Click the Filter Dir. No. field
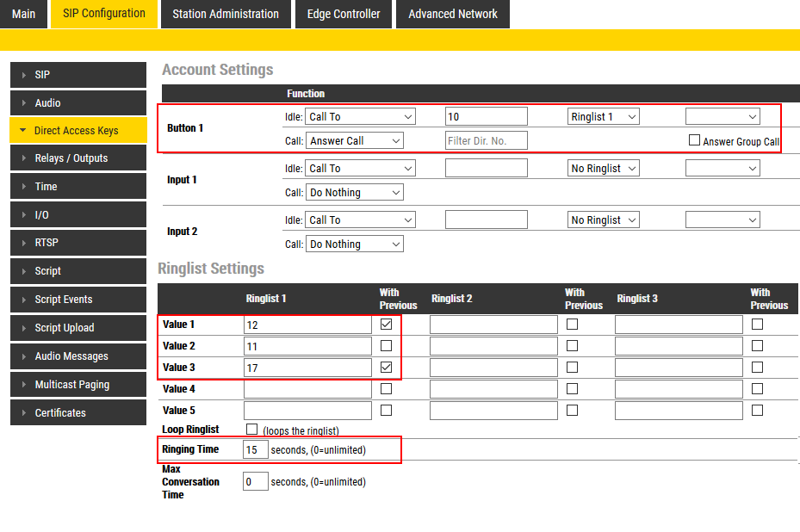 click(x=486, y=140)
